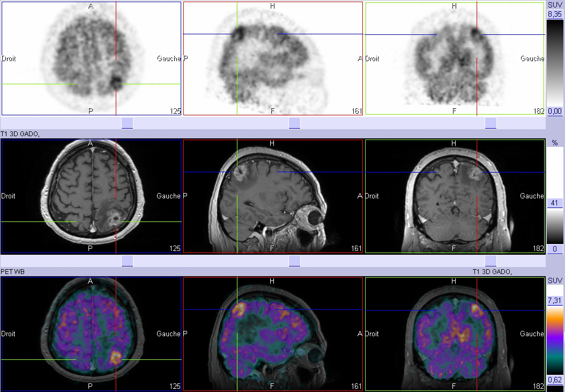Click the 'PET WB' series label
Viewport: 565px width, 392px height.
tap(13, 271)
